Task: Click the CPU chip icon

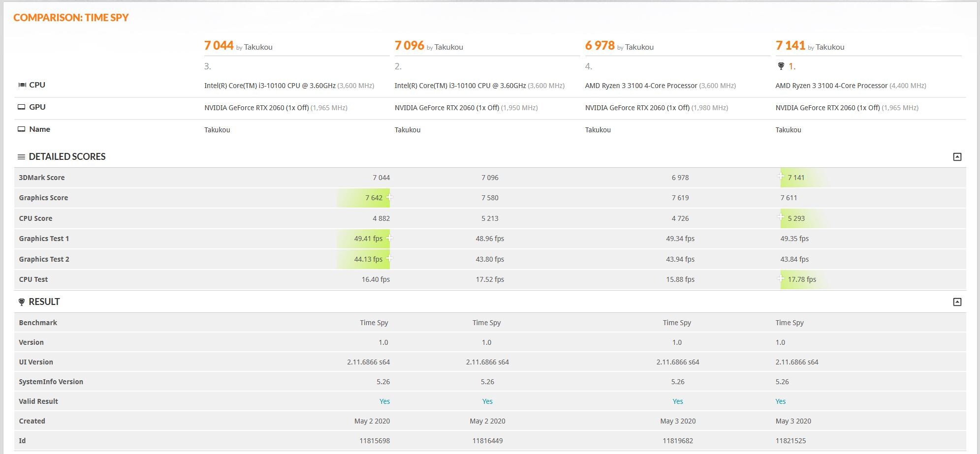Action: [x=22, y=85]
